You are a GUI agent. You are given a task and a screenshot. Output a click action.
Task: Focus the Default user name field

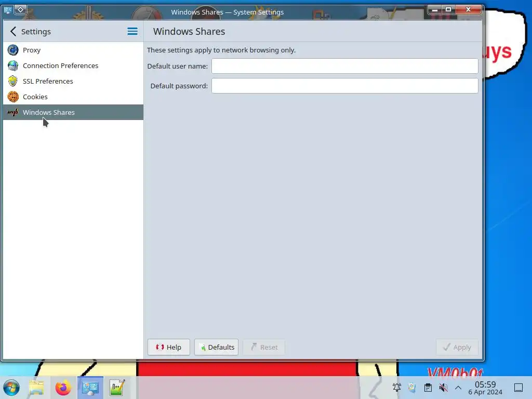[345, 66]
